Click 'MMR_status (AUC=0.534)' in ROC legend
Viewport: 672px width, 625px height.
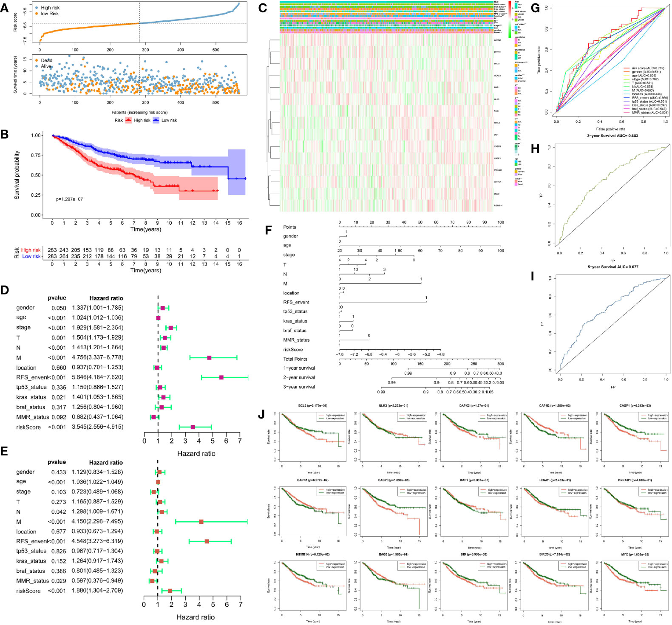(x=645, y=113)
